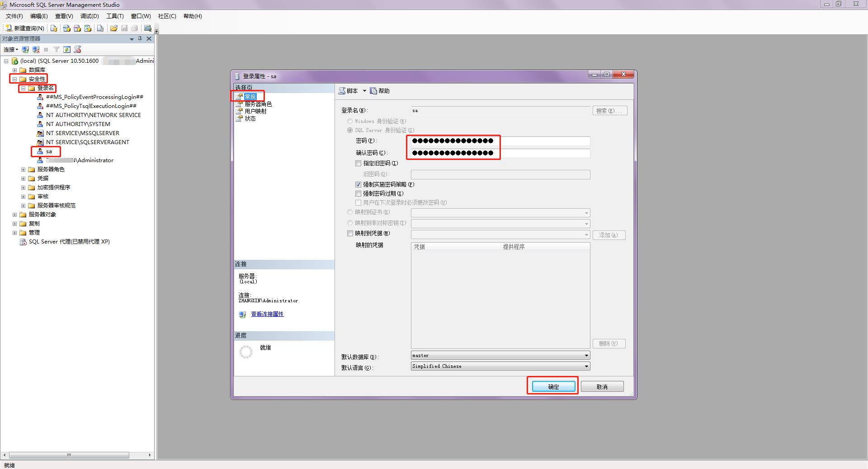Uncheck enforce password policy (强制实施密码策略)

(x=358, y=184)
